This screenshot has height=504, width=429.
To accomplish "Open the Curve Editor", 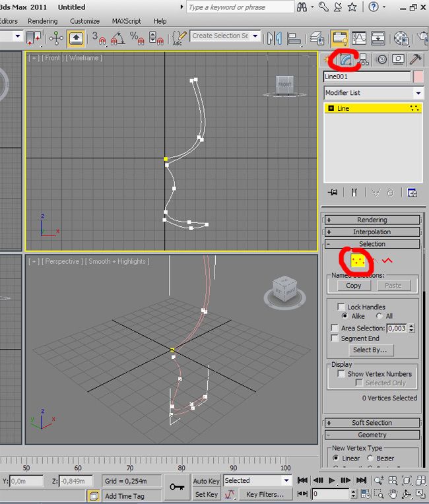I will point(359,38).
